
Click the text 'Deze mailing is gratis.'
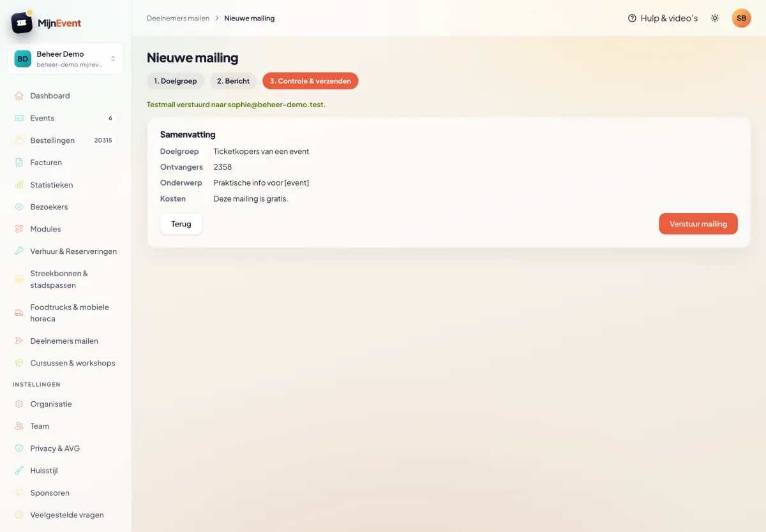click(x=251, y=198)
